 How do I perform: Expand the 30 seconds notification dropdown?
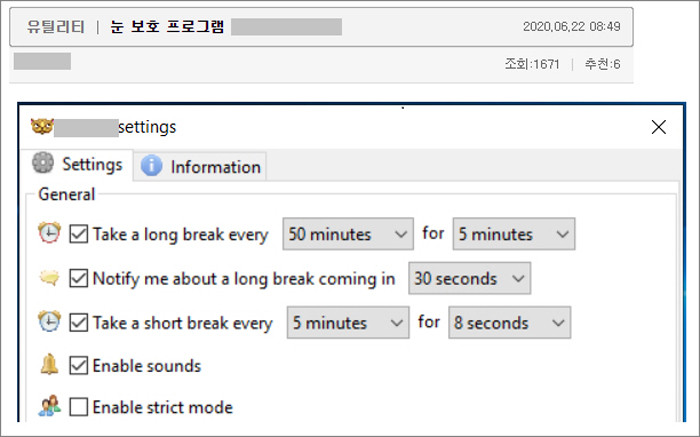click(468, 279)
